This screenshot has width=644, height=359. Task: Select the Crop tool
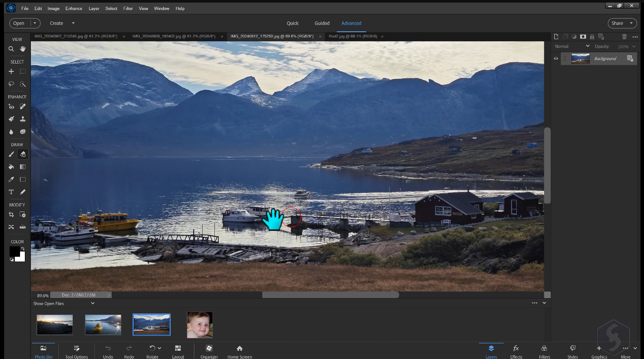11,215
